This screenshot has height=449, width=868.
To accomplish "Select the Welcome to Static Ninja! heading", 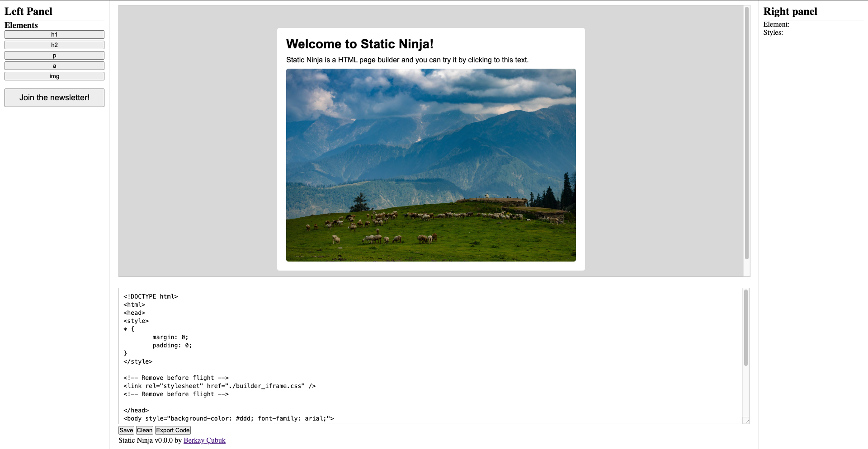I will point(360,44).
